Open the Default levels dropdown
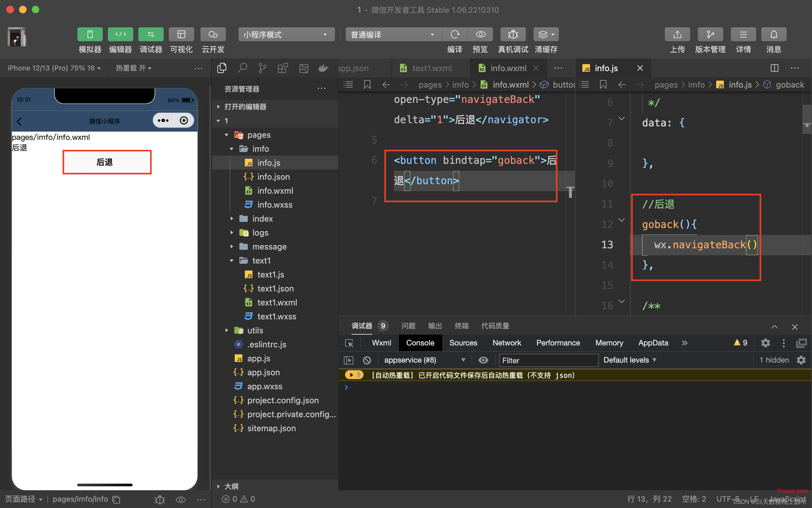 pyautogui.click(x=630, y=360)
